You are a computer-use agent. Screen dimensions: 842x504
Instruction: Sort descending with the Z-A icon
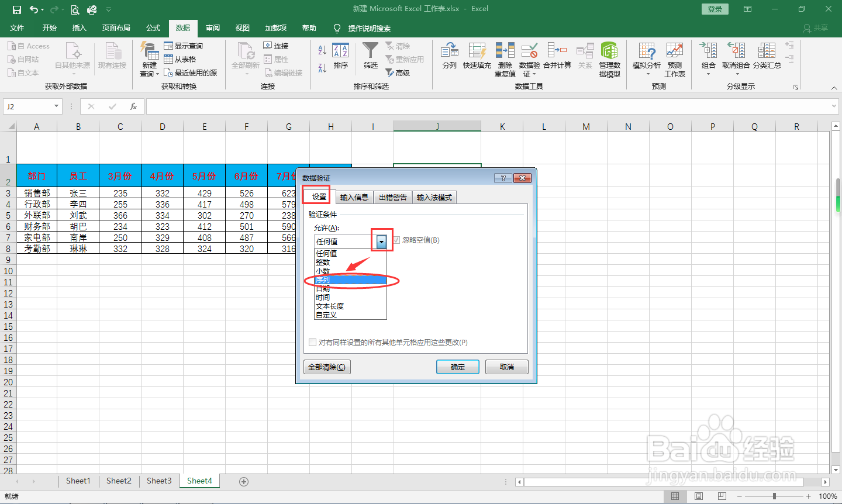[x=322, y=67]
